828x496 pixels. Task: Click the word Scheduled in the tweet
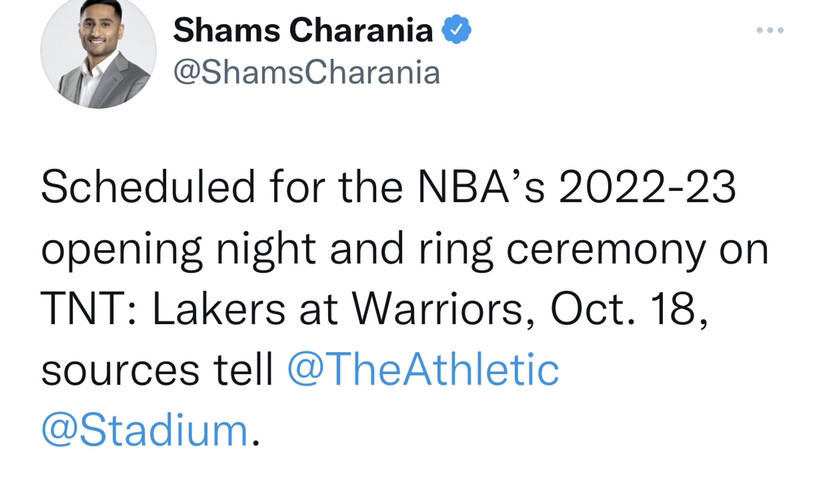[148, 187]
